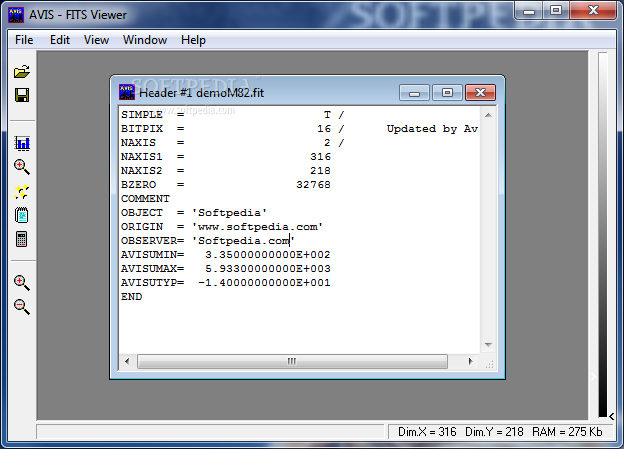Click the black arrow marker beside gradient bar
The width and height of the screenshot is (624, 449).
pos(612,416)
